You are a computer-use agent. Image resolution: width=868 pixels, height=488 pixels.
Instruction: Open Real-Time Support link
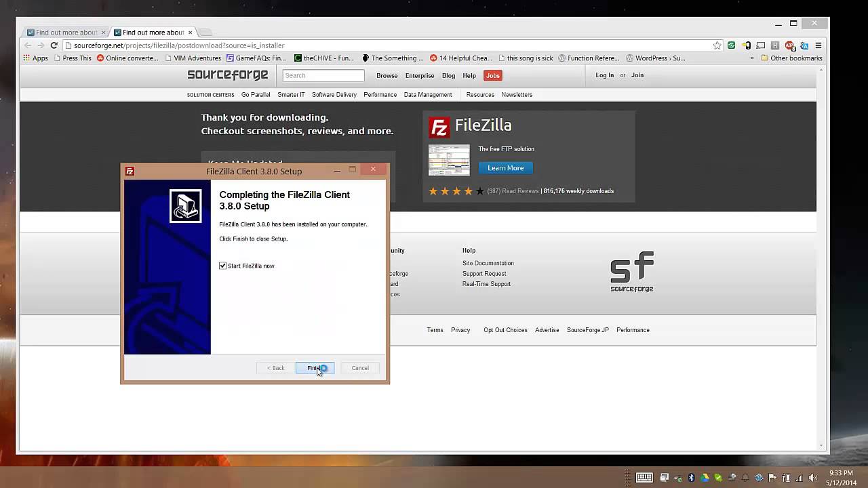coord(486,284)
